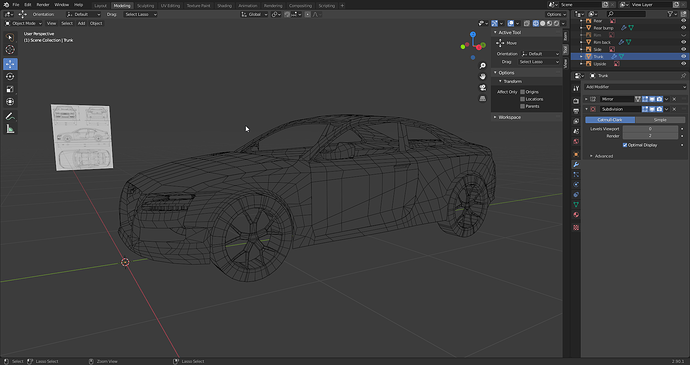
Task: Pin the Trunk properties editor
Action: click(x=683, y=76)
